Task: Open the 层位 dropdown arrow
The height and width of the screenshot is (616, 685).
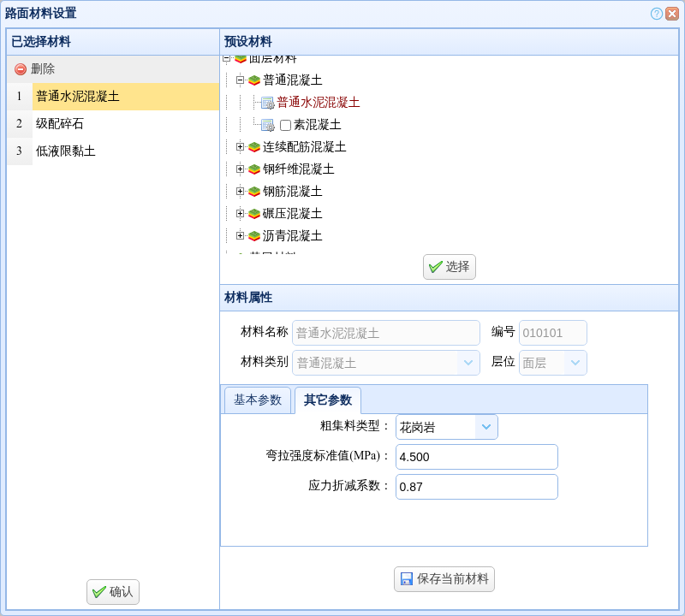Action: click(575, 363)
